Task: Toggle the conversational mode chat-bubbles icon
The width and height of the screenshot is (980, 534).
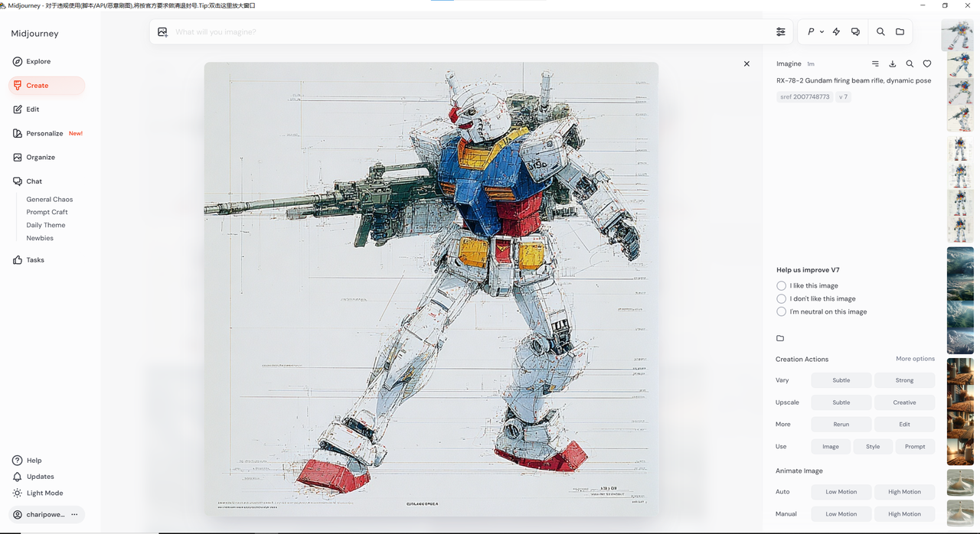Action: (x=855, y=32)
